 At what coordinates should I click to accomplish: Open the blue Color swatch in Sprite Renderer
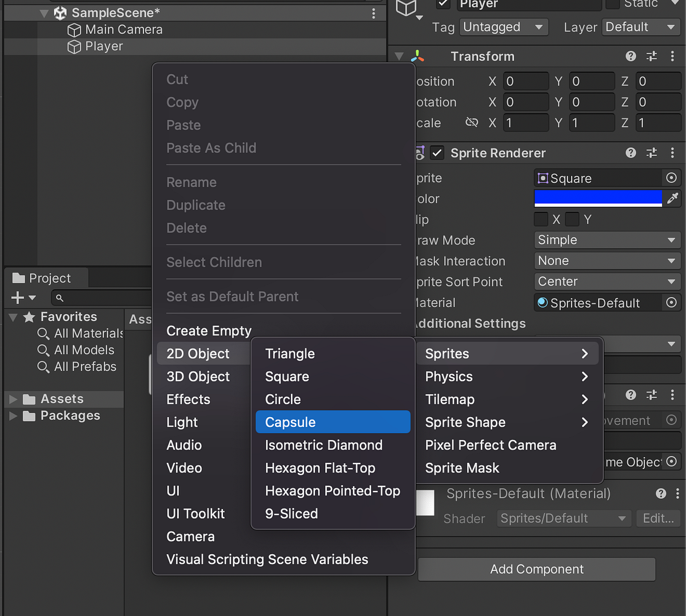pyautogui.click(x=598, y=198)
